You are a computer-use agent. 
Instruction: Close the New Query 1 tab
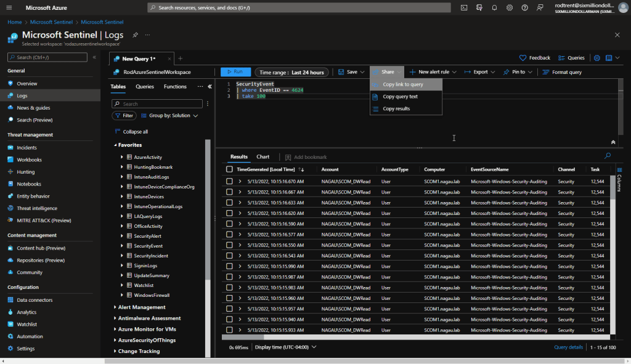(x=169, y=59)
